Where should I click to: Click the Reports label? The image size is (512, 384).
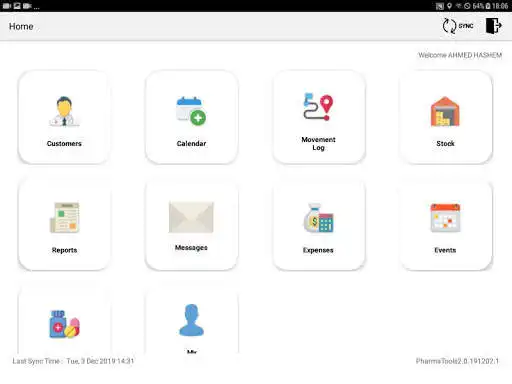coord(64,250)
